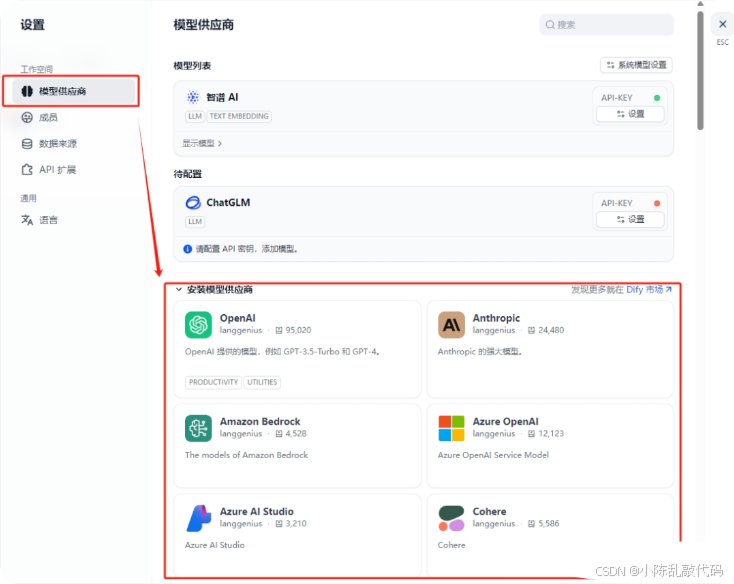Click the Azure AI Studio logo icon
734x584 pixels.
tap(198, 518)
